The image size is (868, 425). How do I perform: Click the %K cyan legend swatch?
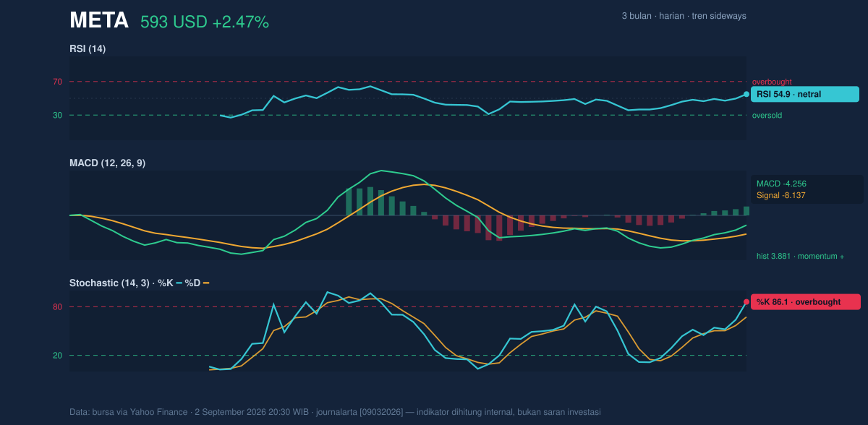[x=179, y=283]
